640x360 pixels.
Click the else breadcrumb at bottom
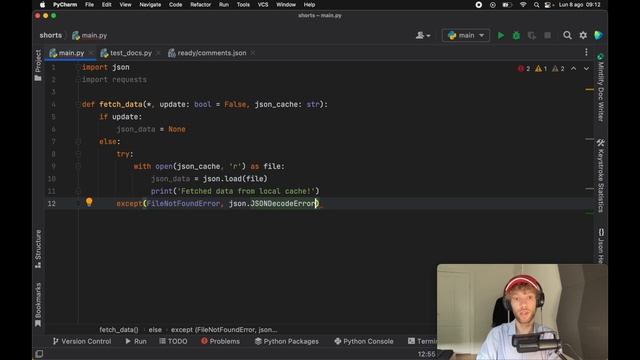click(155, 330)
